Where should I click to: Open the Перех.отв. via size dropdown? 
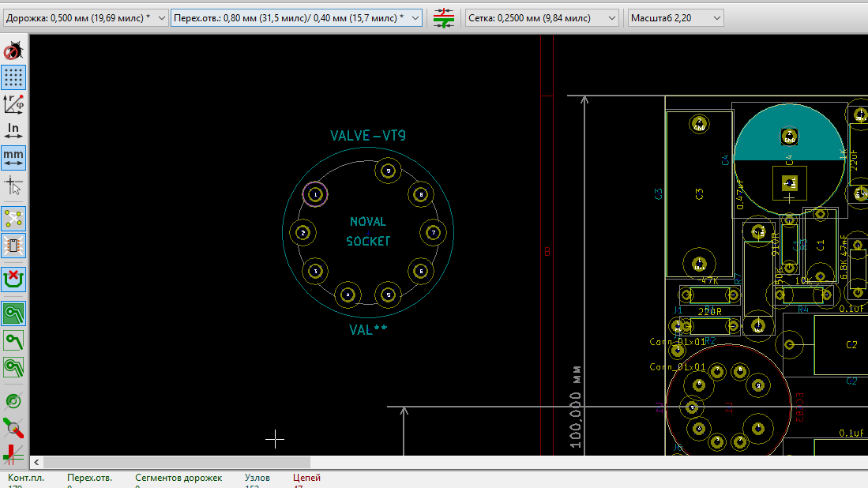pos(296,17)
